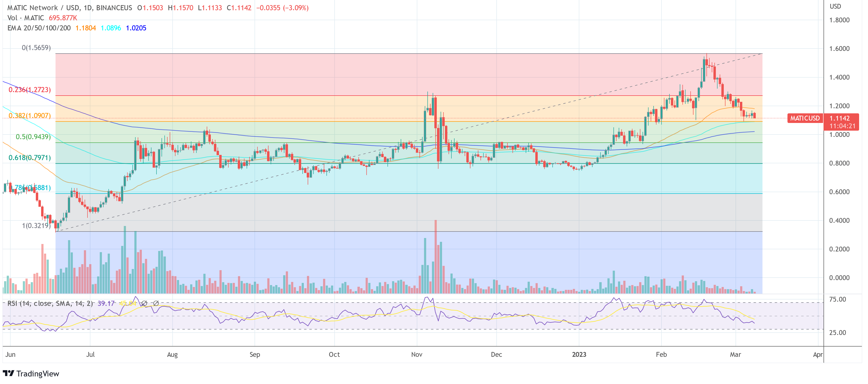Click the RSI value 39.17
This screenshot has width=868, height=384.
(x=106, y=303)
